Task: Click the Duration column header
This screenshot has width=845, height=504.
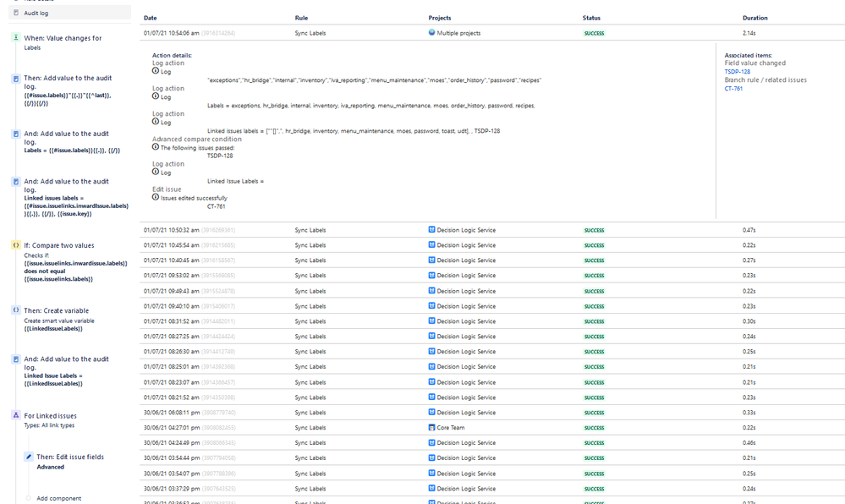Action: point(755,18)
